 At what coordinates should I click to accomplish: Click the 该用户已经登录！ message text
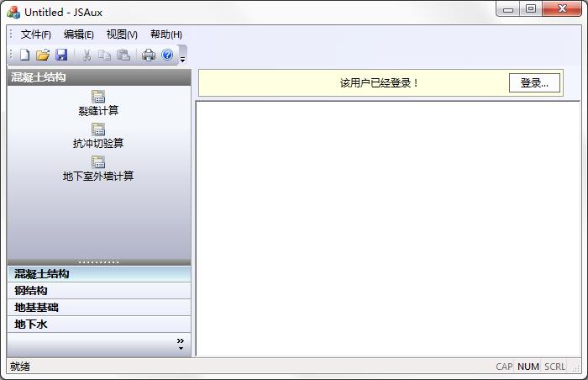click(379, 83)
